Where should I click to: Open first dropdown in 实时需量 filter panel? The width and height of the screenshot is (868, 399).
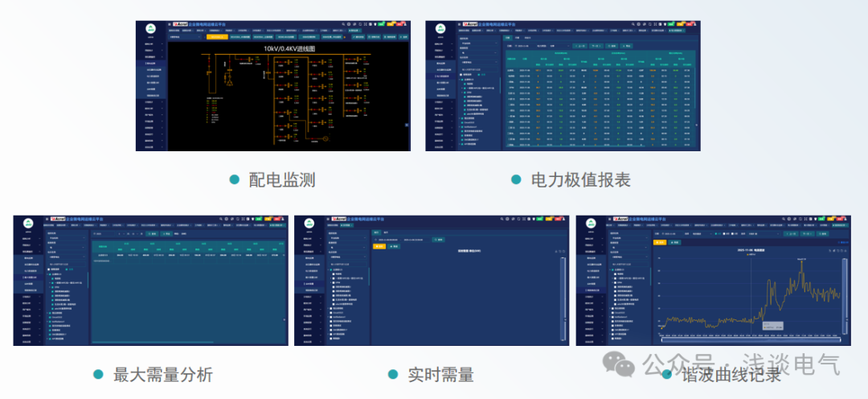(x=348, y=238)
